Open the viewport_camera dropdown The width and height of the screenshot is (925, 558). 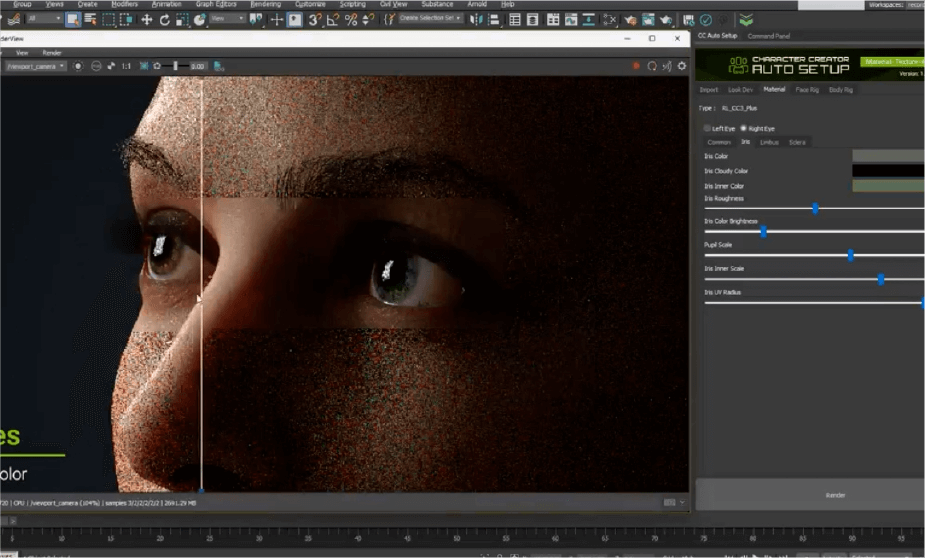(x=35, y=66)
